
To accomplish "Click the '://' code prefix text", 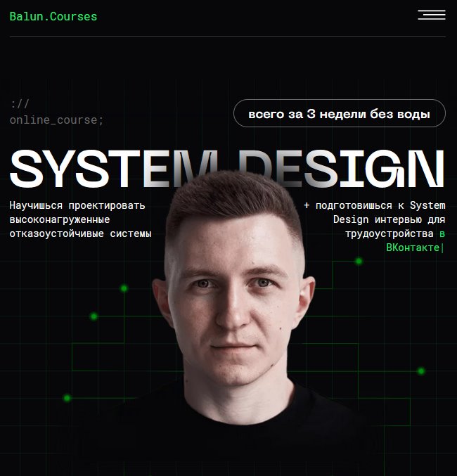I will click(20, 104).
